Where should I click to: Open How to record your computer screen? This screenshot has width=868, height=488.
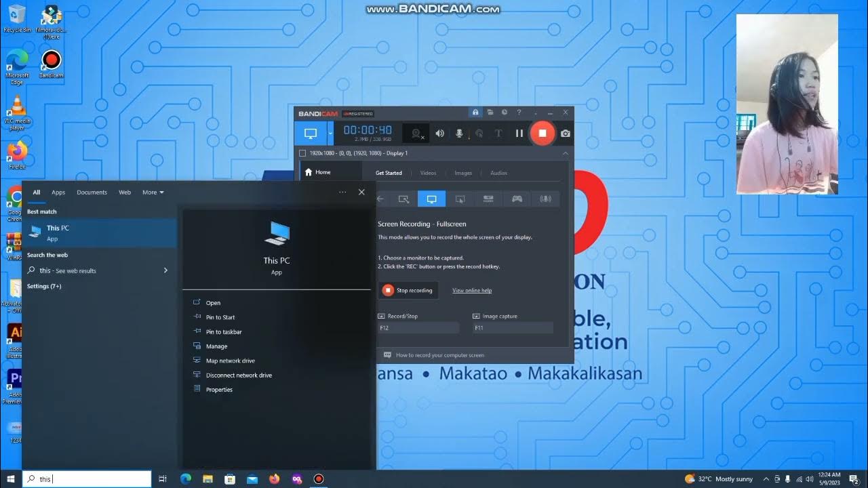pos(440,355)
